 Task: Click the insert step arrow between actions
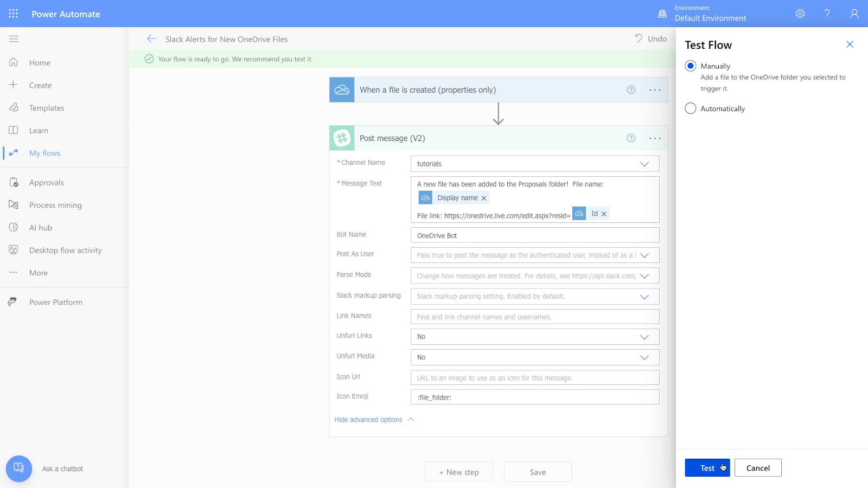tap(498, 114)
